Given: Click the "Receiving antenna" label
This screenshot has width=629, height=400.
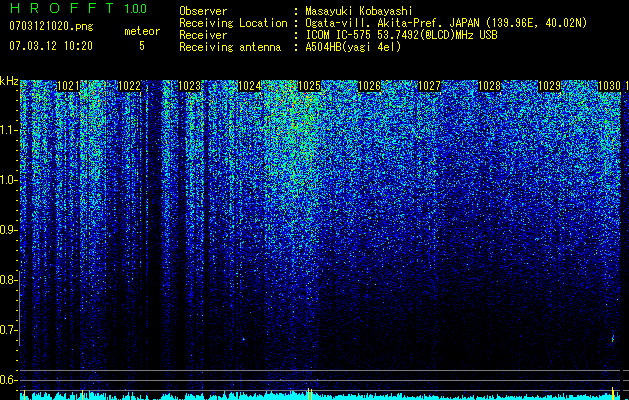Looking at the screenshot, I should (230, 47).
